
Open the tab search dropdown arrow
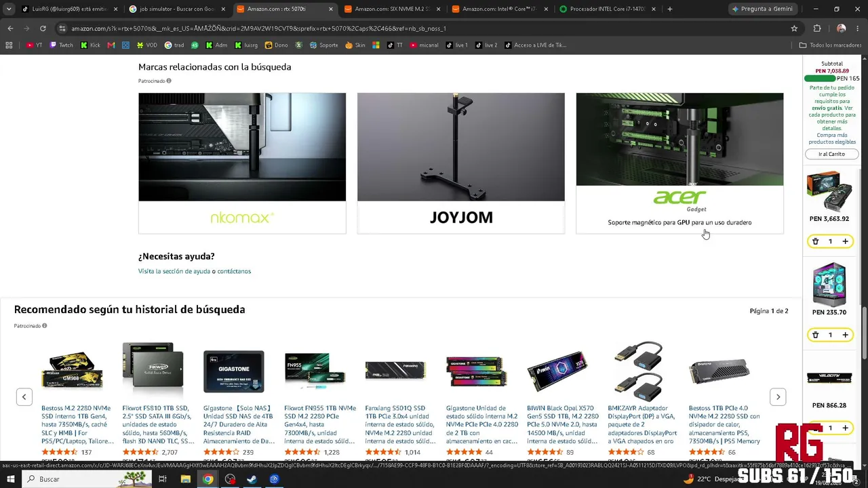9,9
